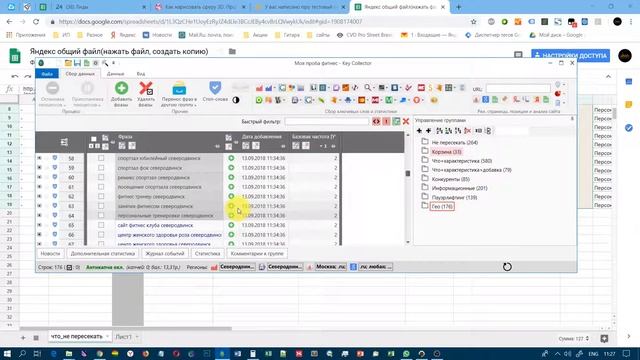This screenshot has height=360, width=640.
Task: Tick the checkbox for row 63
Action: click(101, 206)
